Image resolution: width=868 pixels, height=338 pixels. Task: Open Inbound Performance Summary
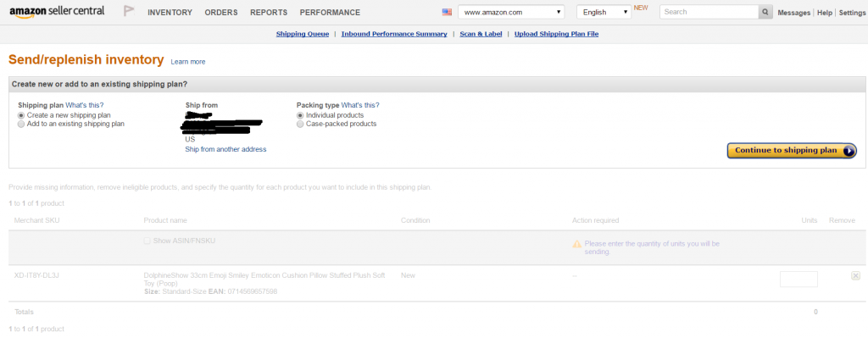pyautogui.click(x=394, y=34)
